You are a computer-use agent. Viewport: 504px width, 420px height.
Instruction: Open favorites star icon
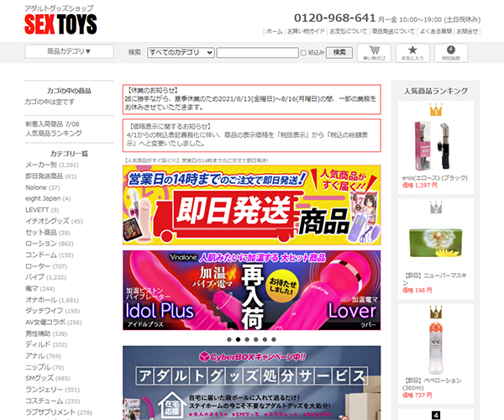pos(412,53)
